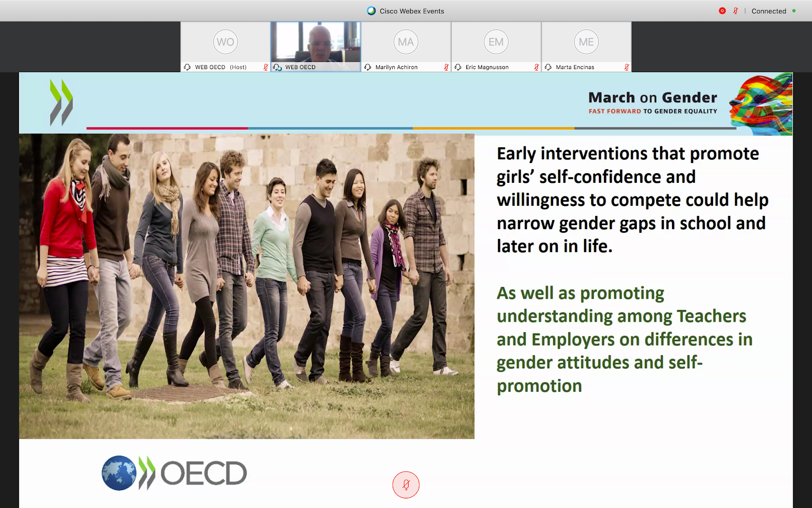This screenshot has height=508, width=812.
Task: Click the headset icon next to WEB OECD (Host)
Action: point(187,67)
